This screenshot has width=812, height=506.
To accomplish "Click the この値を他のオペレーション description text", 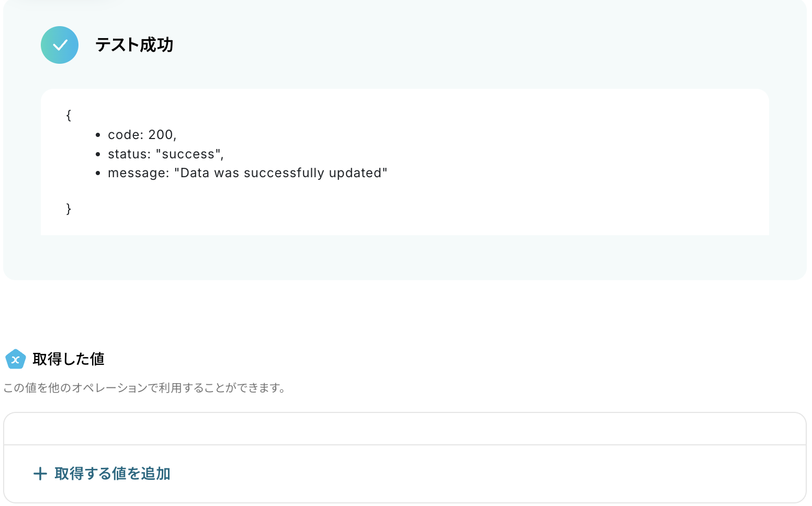I will [x=144, y=388].
